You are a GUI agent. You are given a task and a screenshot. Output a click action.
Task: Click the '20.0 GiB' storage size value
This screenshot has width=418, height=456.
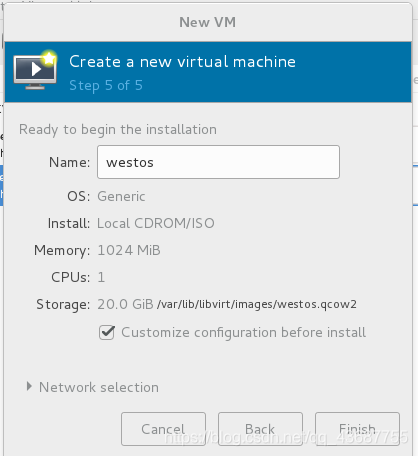[125, 304]
